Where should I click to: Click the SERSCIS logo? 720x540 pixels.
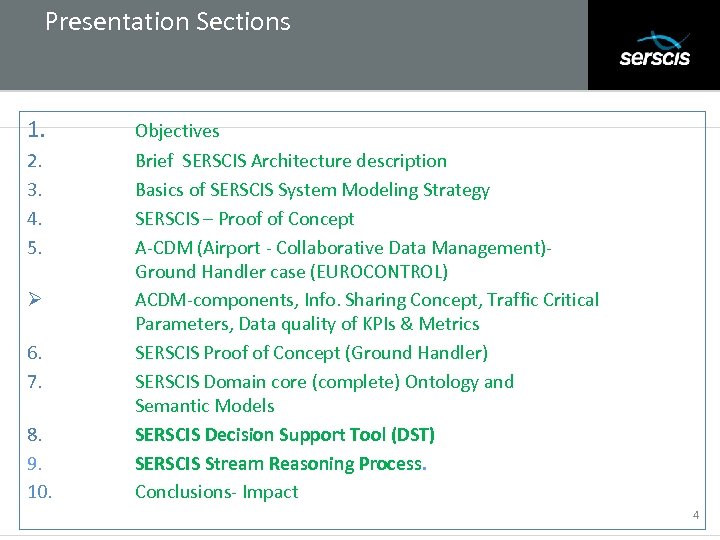click(x=654, y=49)
